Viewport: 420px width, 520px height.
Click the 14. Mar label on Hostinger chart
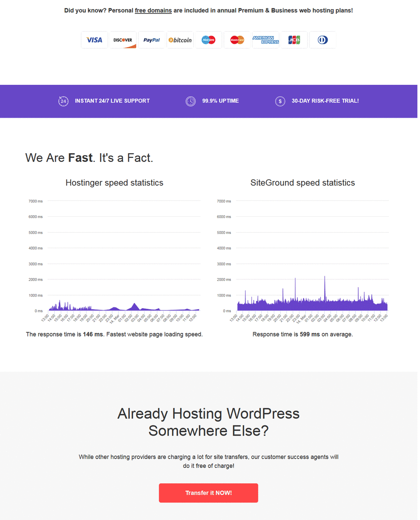coord(115,319)
